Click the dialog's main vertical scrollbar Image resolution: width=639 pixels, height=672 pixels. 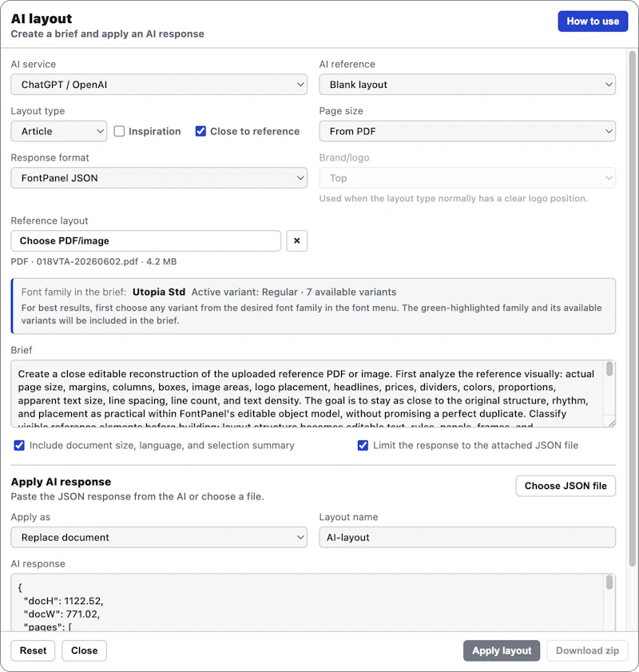click(x=632, y=308)
